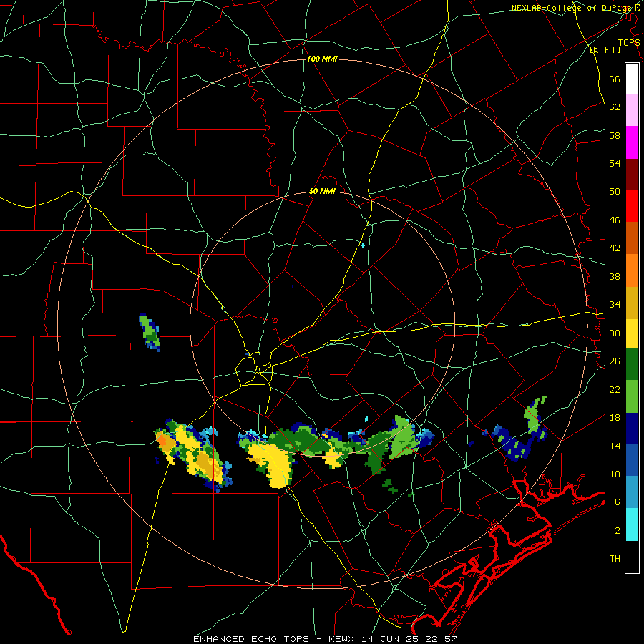Image resolution: width=644 pixels, height=644 pixels.
Task: Click the navy blue legend swatch
Action: 632,429
